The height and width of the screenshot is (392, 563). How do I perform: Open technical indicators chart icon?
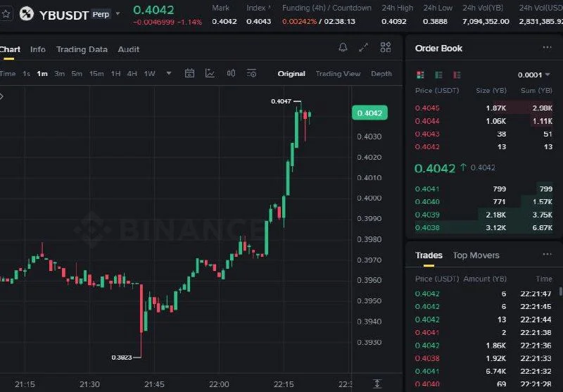pos(210,73)
